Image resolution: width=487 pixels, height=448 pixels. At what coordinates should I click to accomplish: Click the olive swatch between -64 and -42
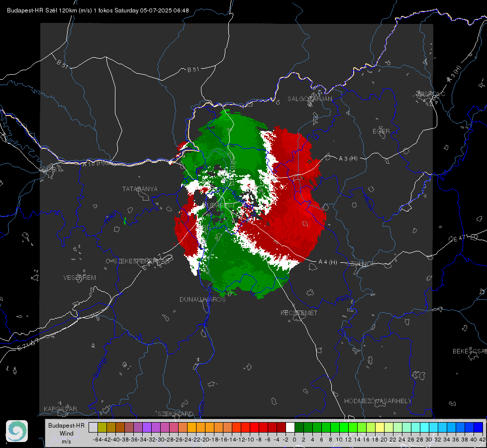tap(102, 427)
